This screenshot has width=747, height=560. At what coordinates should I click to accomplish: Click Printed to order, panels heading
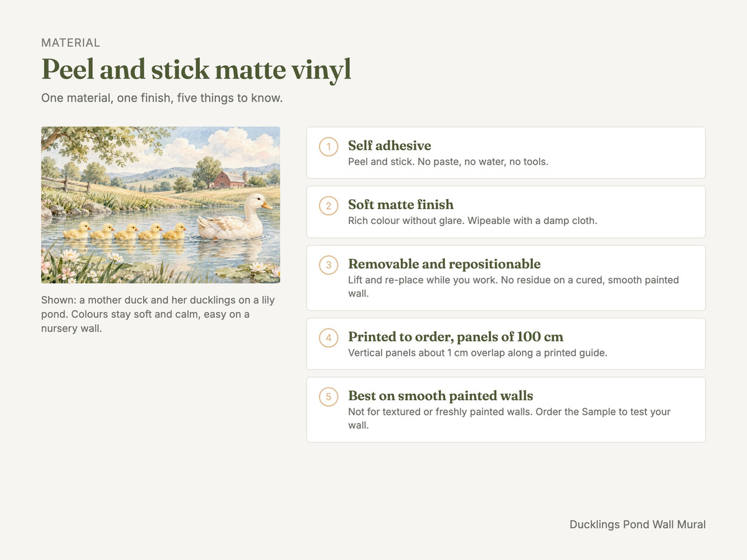click(x=456, y=337)
